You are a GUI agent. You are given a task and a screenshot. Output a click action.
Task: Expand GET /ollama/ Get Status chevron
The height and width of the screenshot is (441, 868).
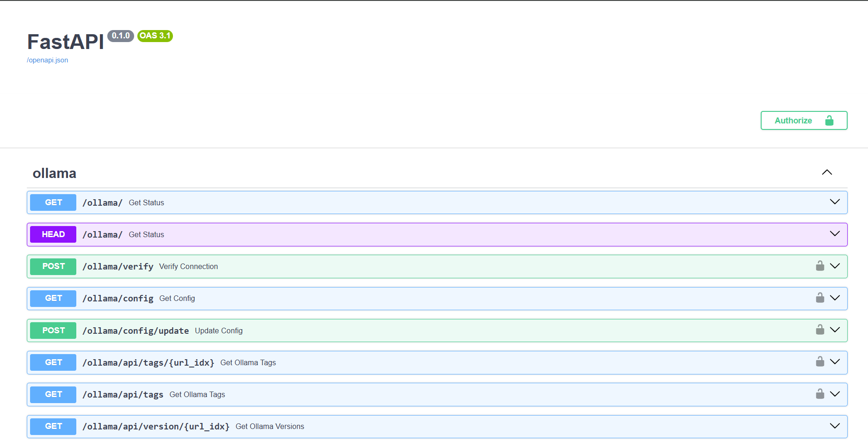coord(834,202)
